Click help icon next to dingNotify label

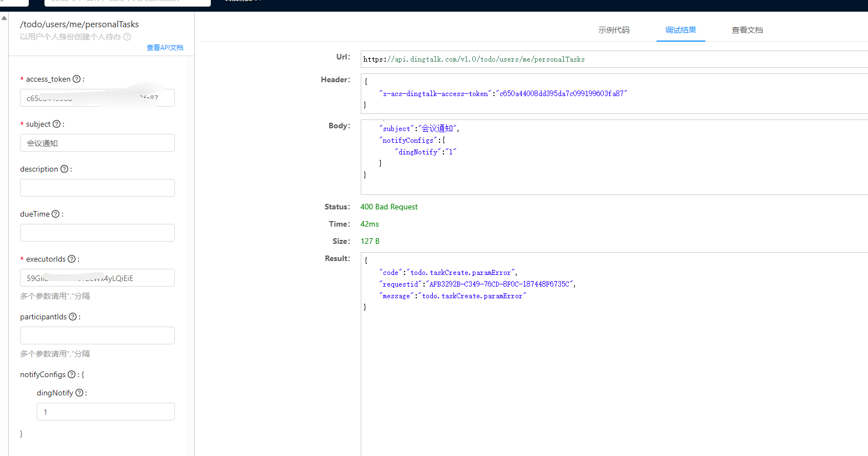(x=79, y=393)
